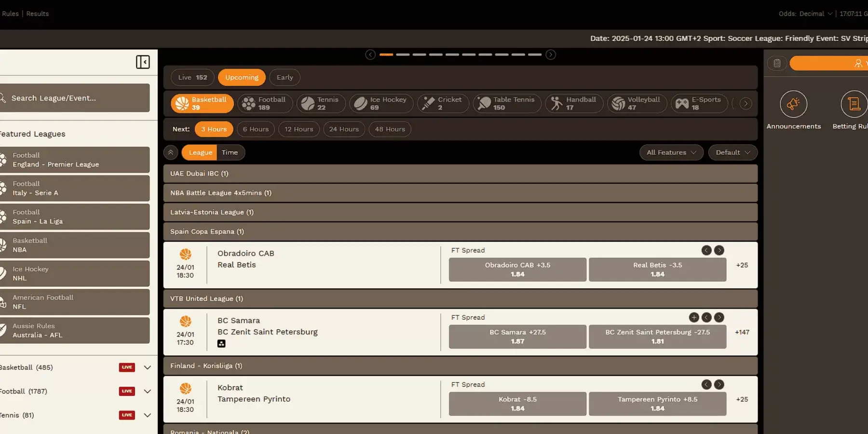The height and width of the screenshot is (434, 868).
Task: Bet BC Zenit Saint Petersburg -27.5
Action: click(x=657, y=337)
